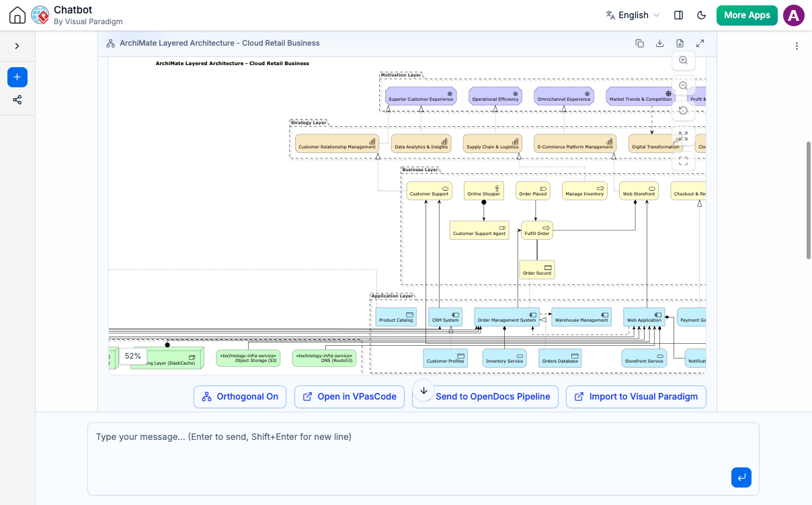Open the share icon in sidebar
The image size is (812, 505).
coord(17,100)
